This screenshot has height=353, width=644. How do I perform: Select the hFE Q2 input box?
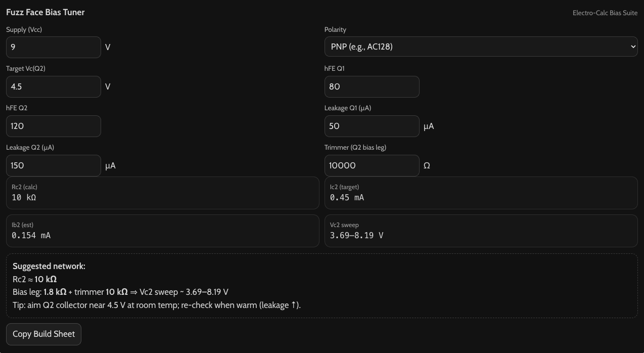pyautogui.click(x=53, y=126)
